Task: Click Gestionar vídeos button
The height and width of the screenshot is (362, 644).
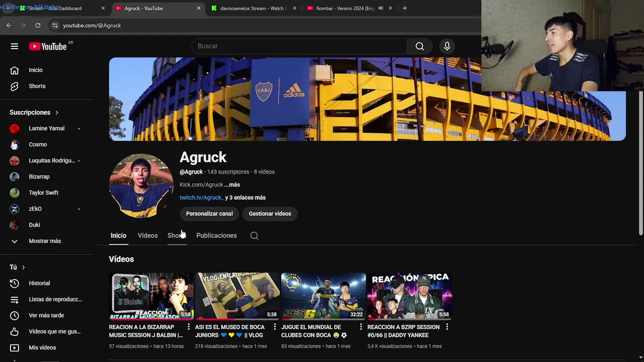Action: tap(270, 214)
